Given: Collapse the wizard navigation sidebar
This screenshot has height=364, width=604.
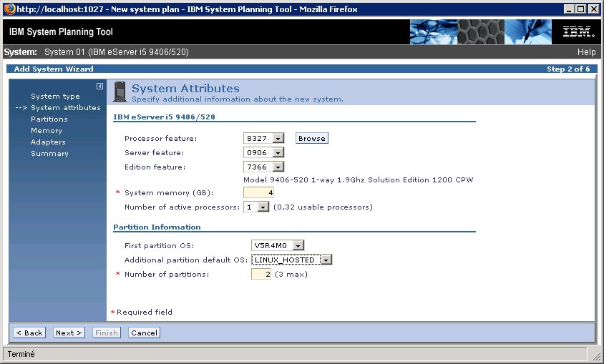Looking at the screenshot, I should pos(99,87).
